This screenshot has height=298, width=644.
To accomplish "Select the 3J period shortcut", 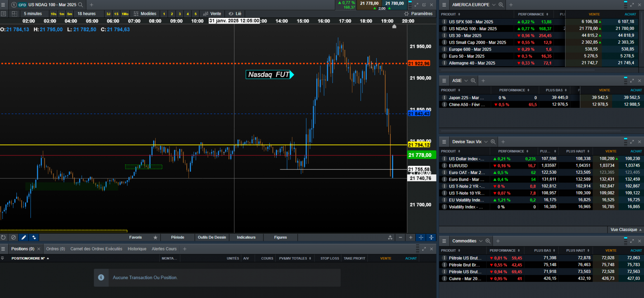I will point(108,14).
